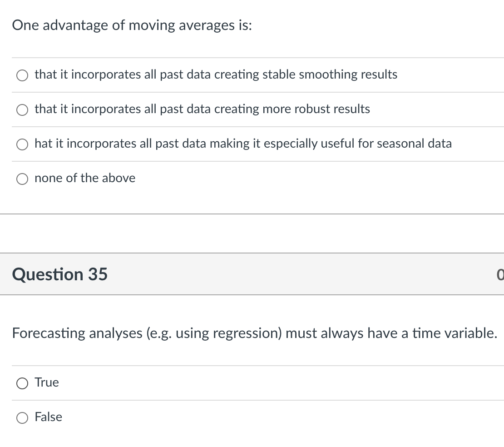Click the Question 35 header
This screenshot has width=504, height=447.
pos(60,274)
